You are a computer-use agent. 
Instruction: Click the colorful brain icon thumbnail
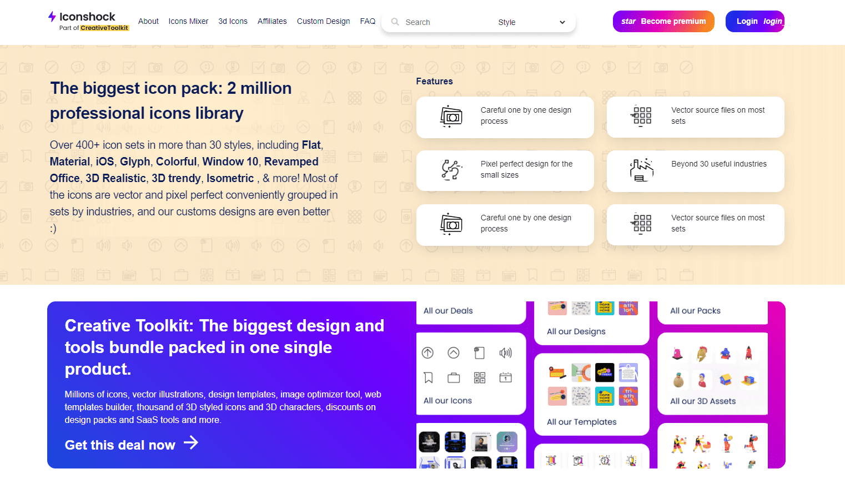coord(605,460)
